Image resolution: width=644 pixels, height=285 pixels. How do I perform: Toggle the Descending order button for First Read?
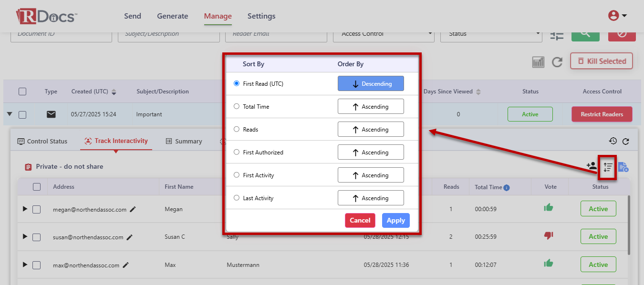371,84
